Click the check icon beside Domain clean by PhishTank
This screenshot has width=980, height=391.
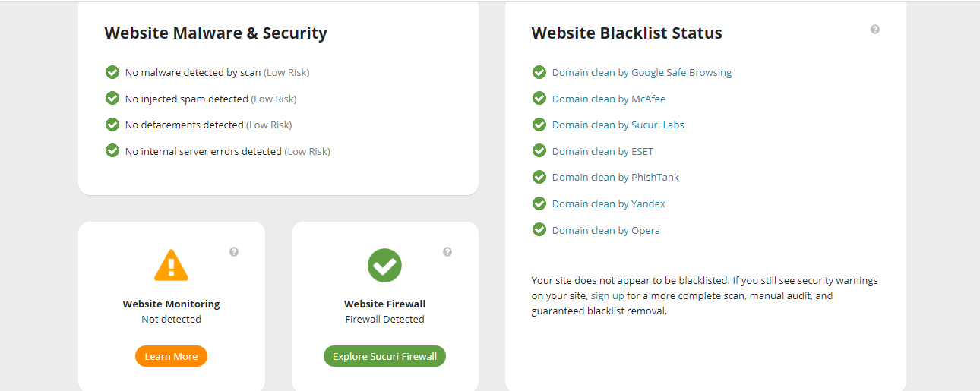point(539,177)
